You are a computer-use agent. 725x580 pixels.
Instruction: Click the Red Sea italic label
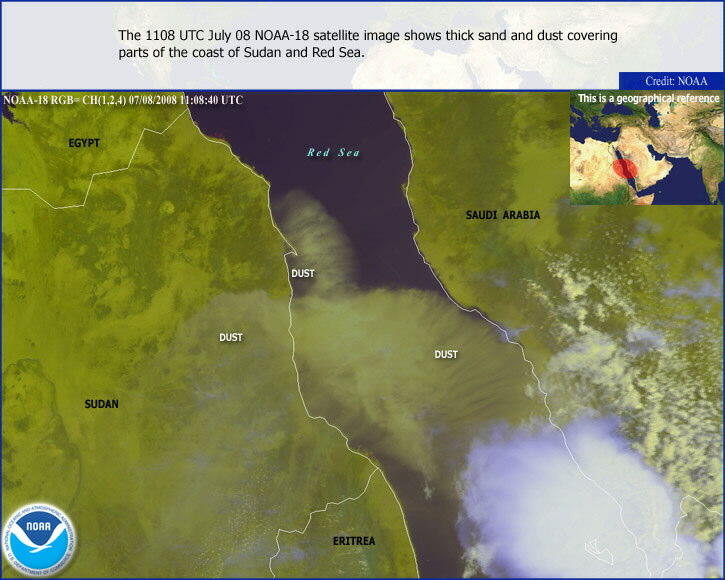tap(333, 153)
